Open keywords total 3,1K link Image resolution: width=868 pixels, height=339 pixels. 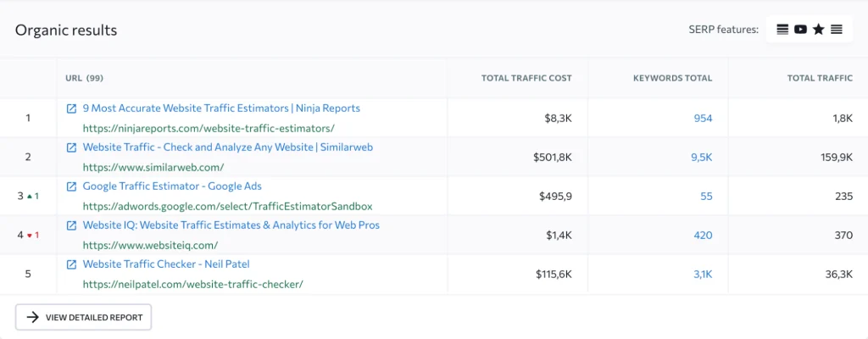point(703,275)
